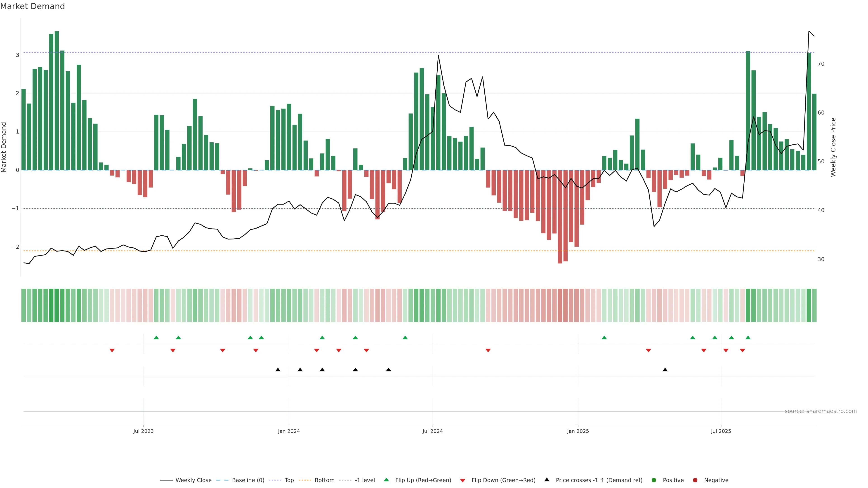This screenshot has height=488, width=868.
Task: Click the green Positive legend dot
Action: [x=654, y=480]
